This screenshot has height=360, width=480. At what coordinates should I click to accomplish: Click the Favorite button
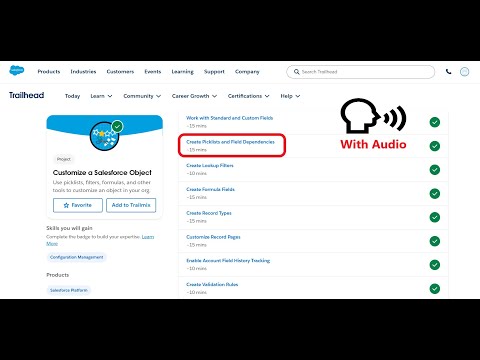coord(78,205)
